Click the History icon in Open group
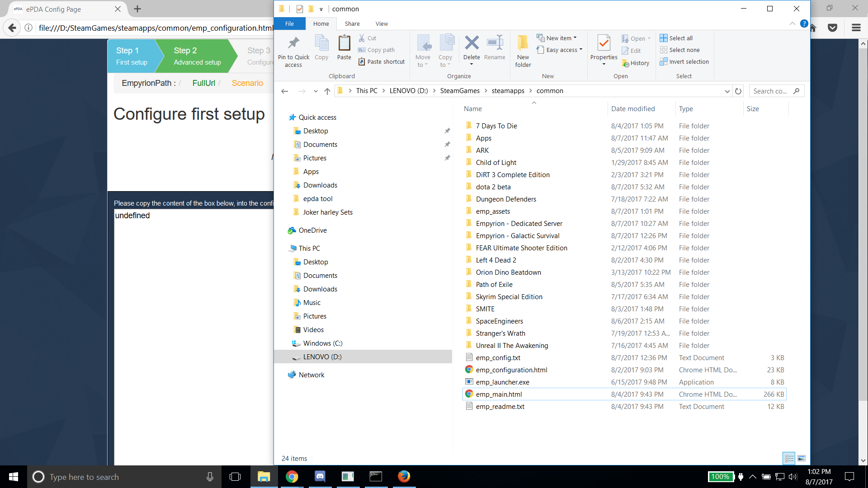Viewport: 868px width, 488px height. click(x=626, y=63)
